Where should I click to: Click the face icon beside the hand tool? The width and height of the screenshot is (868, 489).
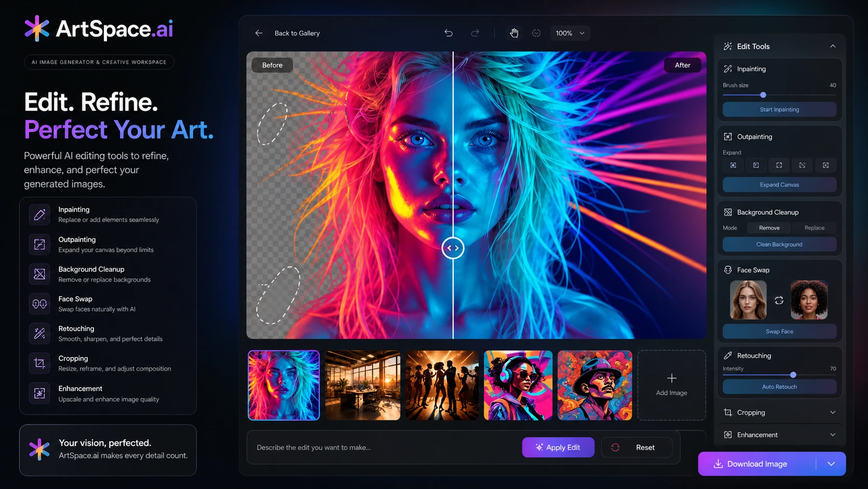(536, 33)
